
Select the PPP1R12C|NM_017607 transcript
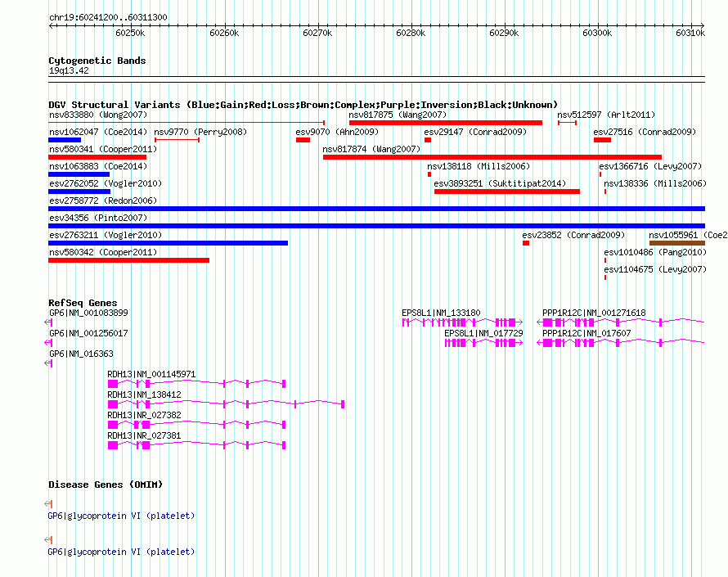621,343
